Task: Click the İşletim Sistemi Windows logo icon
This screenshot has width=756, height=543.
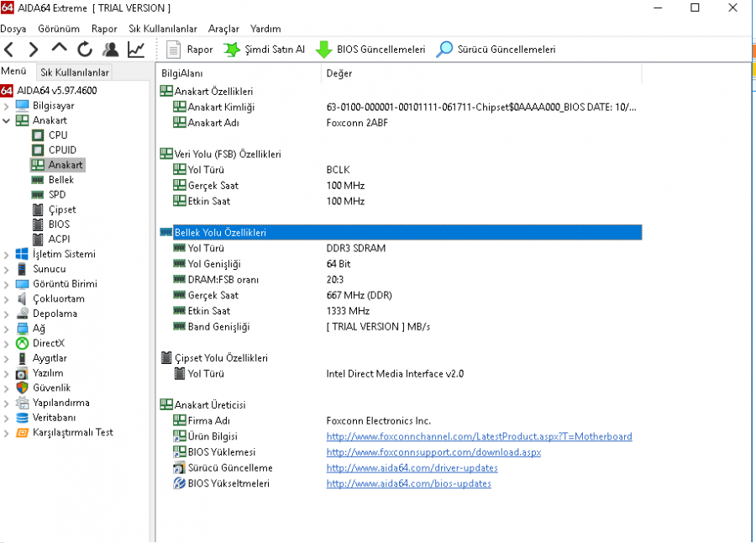Action: coord(22,255)
